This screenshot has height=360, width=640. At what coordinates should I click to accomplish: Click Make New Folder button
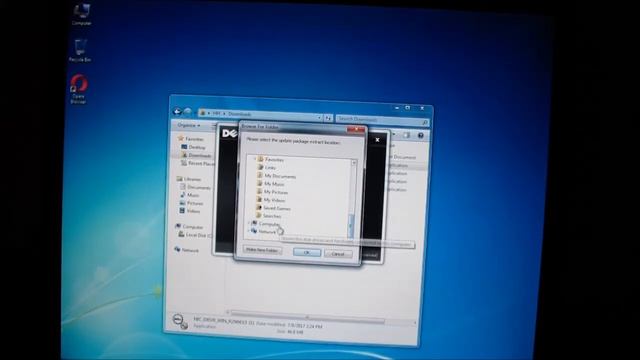pyautogui.click(x=262, y=250)
